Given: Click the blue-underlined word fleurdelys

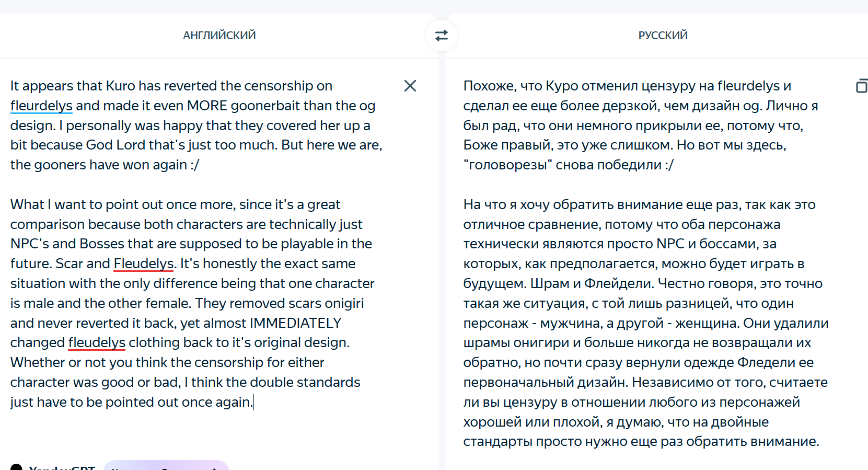Looking at the screenshot, I should point(41,106).
